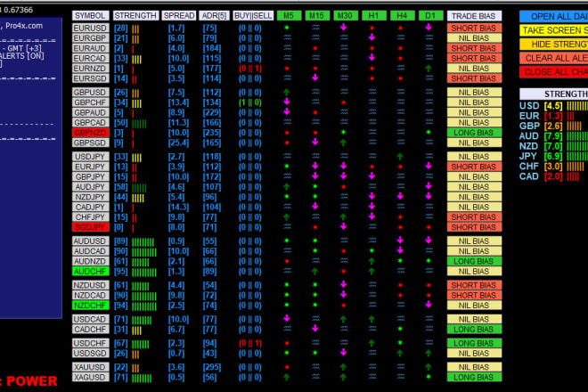Click the green up arrow in AUDCHF M15 cell

tap(315, 271)
